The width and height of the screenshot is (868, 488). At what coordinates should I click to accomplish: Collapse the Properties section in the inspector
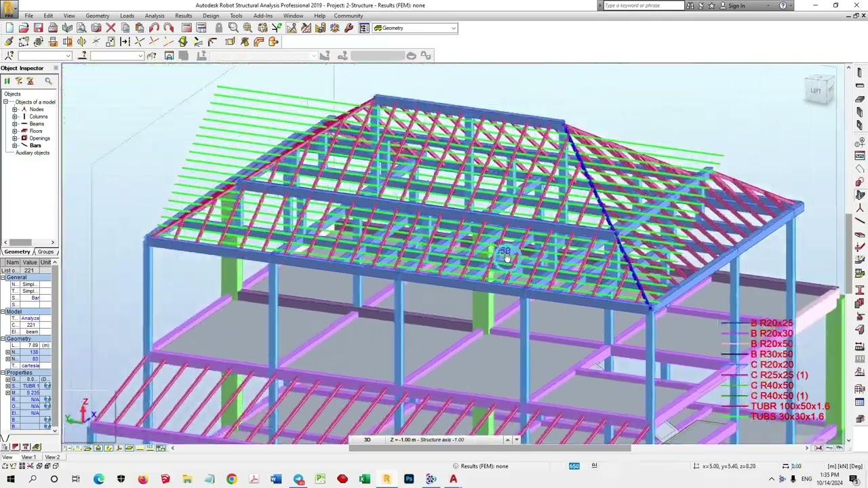click(3, 373)
